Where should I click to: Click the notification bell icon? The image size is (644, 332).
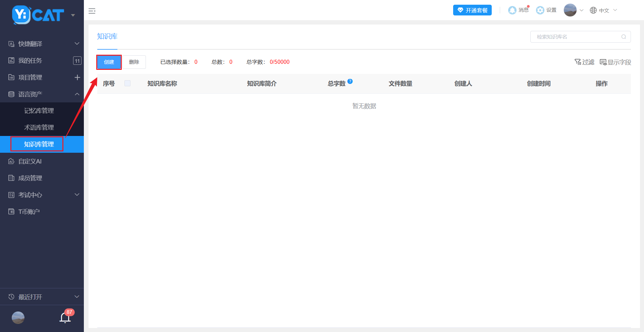point(65,317)
